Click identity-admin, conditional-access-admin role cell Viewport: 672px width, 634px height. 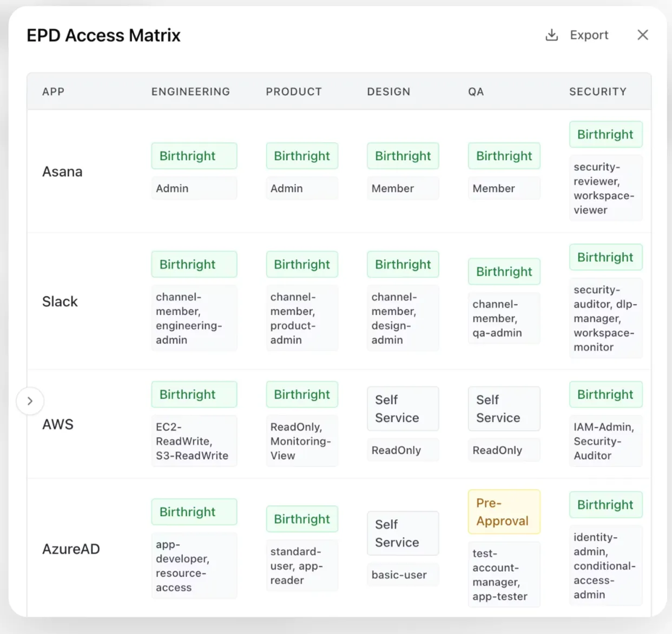tap(606, 565)
